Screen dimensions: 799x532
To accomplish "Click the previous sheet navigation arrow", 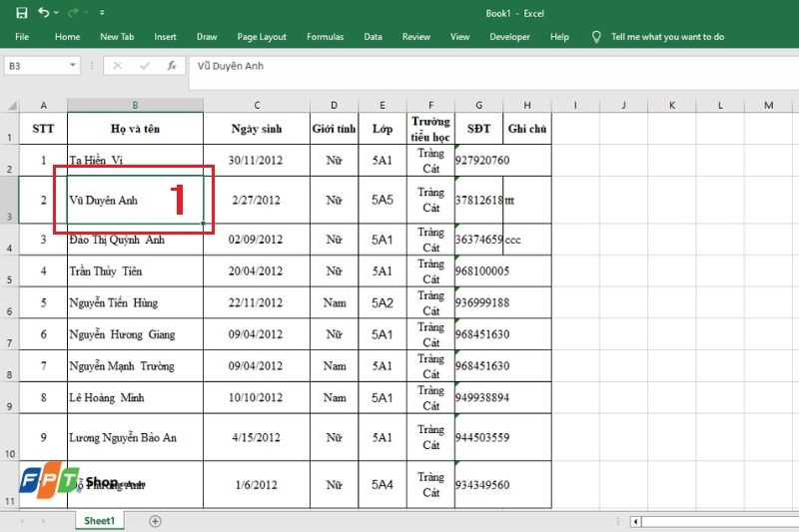I will point(22,521).
